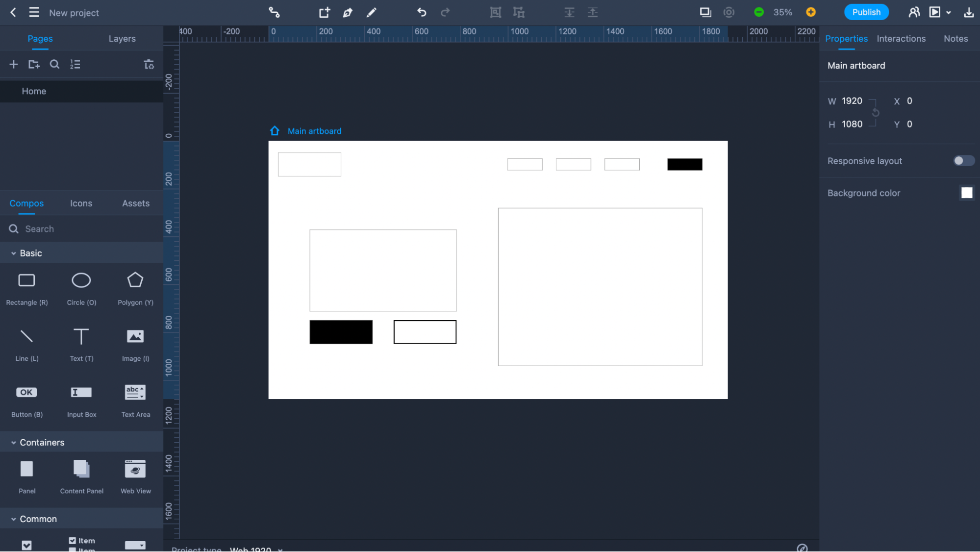Click the export download icon top right
This screenshot has width=980, height=552.
coord(968,12)
